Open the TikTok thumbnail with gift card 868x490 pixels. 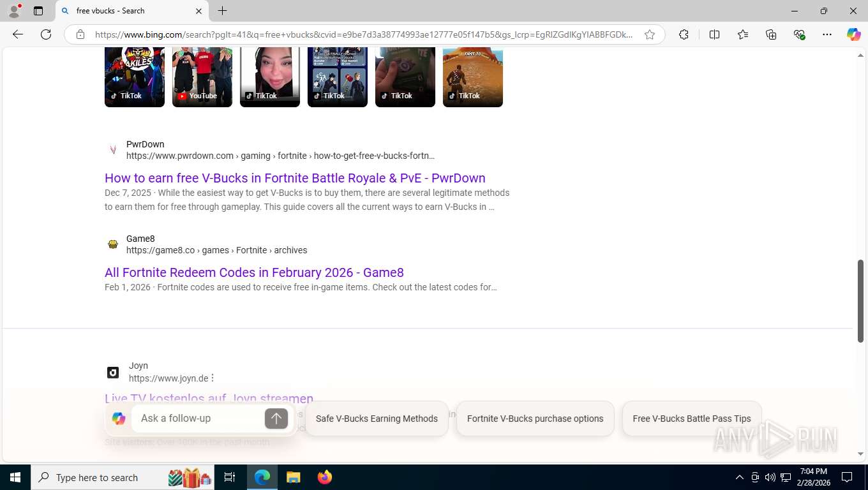tap(405, 77)
